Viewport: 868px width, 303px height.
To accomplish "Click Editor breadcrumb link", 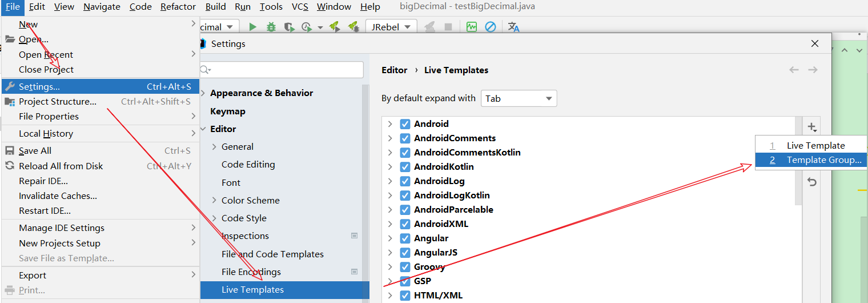I will tap(394, 70).
